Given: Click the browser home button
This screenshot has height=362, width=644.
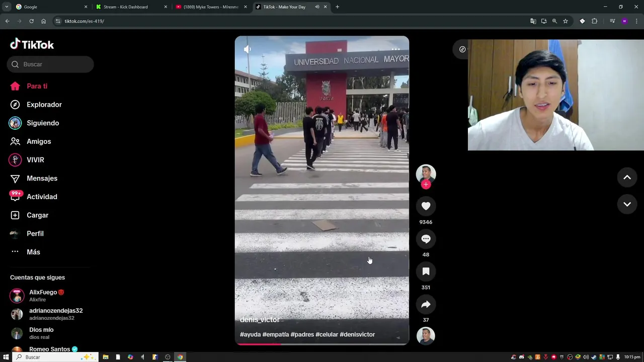Looking at the screenshot, I should tap(44, 21).
